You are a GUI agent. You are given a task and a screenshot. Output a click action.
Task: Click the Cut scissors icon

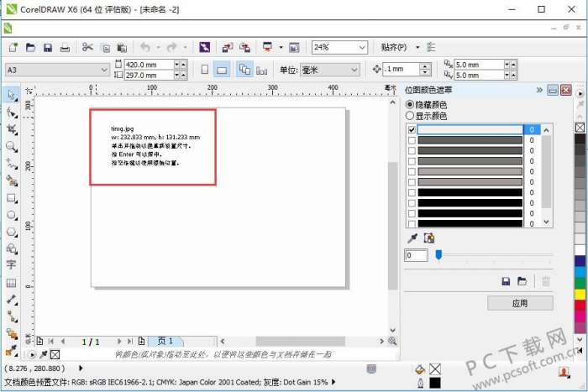point(87,47)
